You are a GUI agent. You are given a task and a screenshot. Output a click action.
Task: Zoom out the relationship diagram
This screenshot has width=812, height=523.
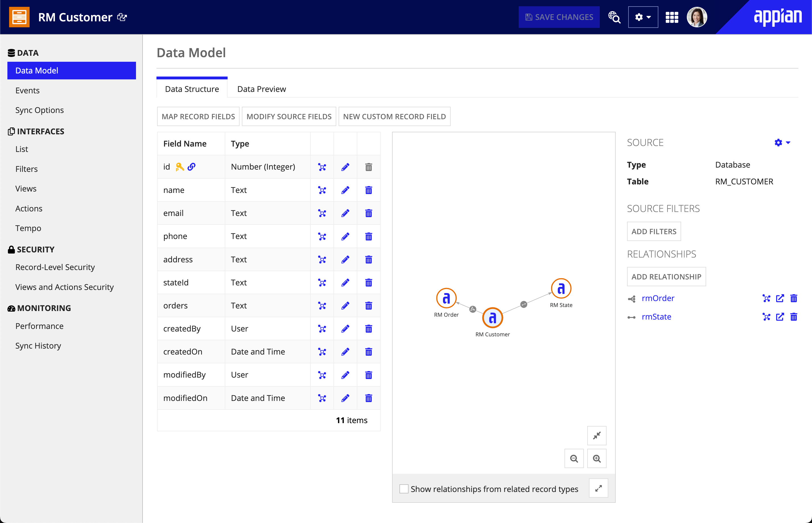click(x=574, y=458)
